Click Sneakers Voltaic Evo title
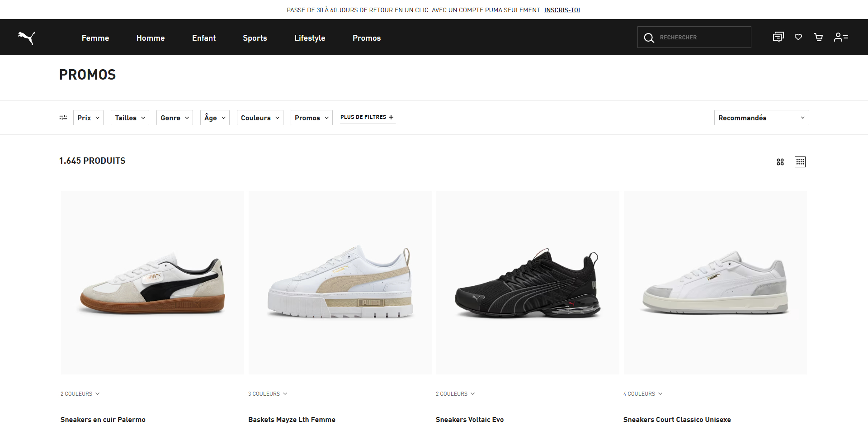 coord(470,420)
